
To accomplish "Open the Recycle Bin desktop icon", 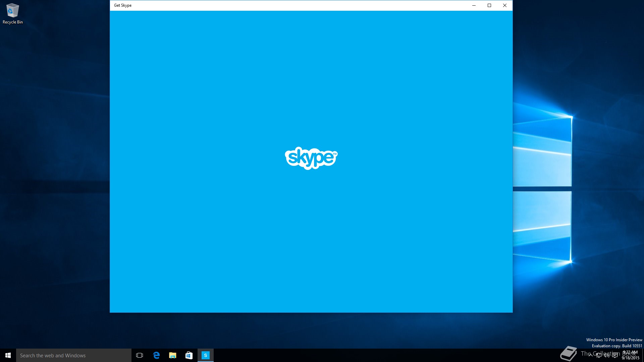I will click(x=13, y=14).
